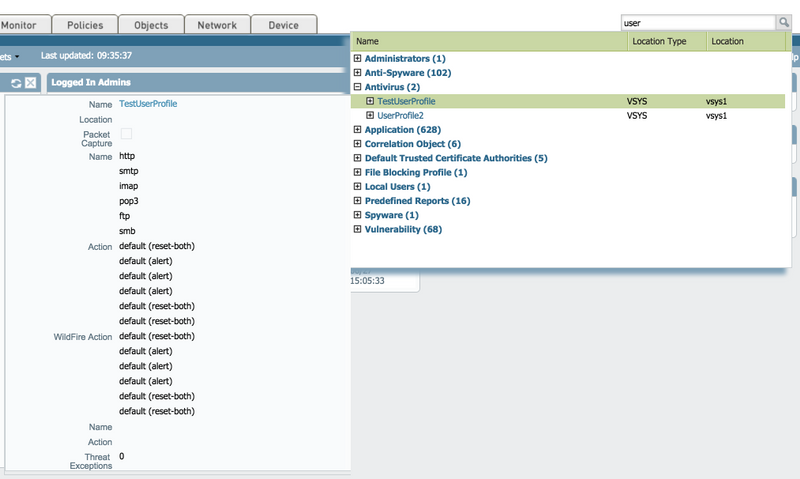The image size is (800, 479).
Task: Go to the Network tab
Action: 217,25
